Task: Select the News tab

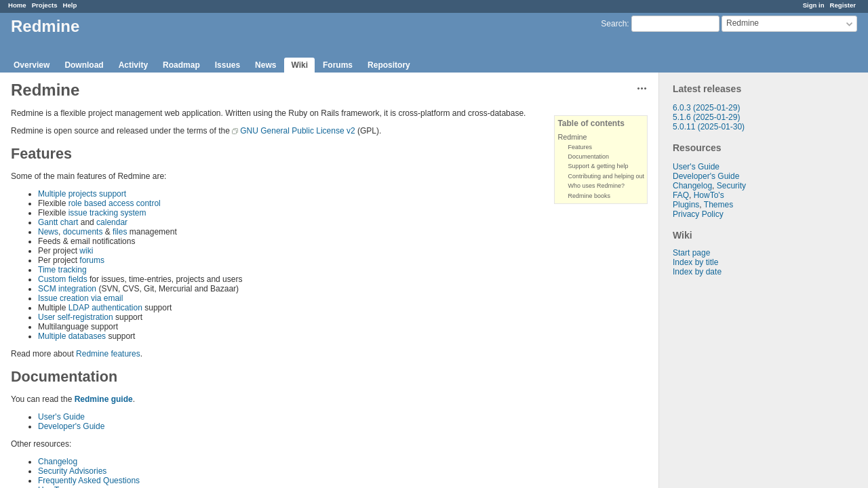Action: pos(265,65)
